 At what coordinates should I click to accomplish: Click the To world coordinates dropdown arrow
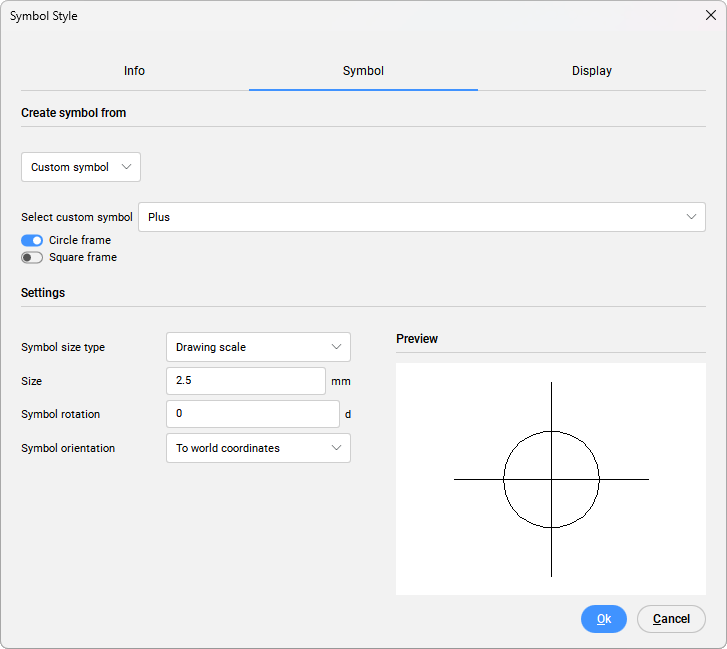coord(336,448)
